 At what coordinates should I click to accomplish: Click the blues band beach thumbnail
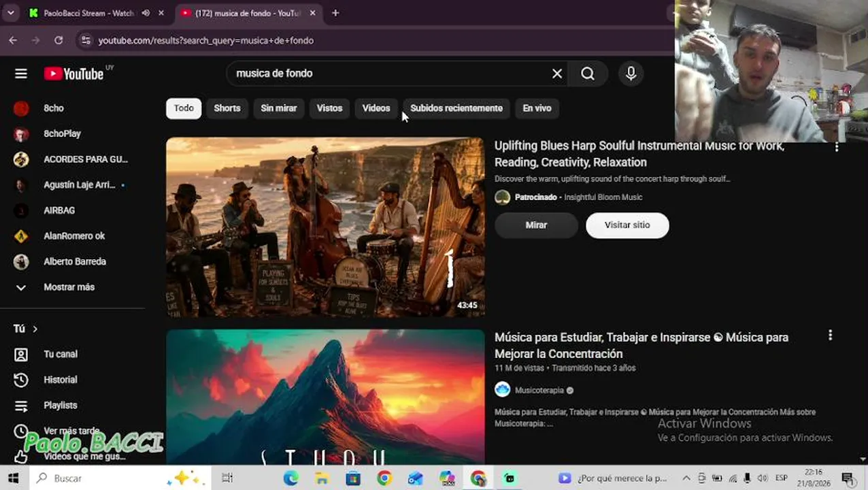[x=325, y=227]
